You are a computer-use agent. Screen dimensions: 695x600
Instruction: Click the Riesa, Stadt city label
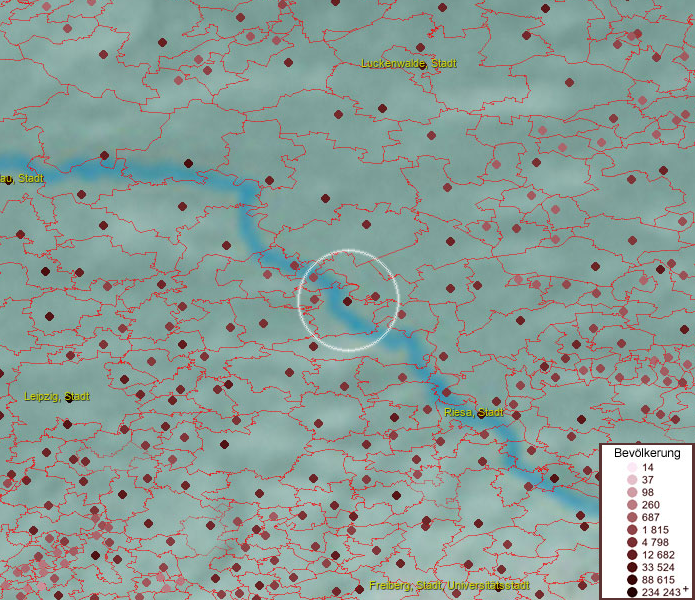click(474, 412)
